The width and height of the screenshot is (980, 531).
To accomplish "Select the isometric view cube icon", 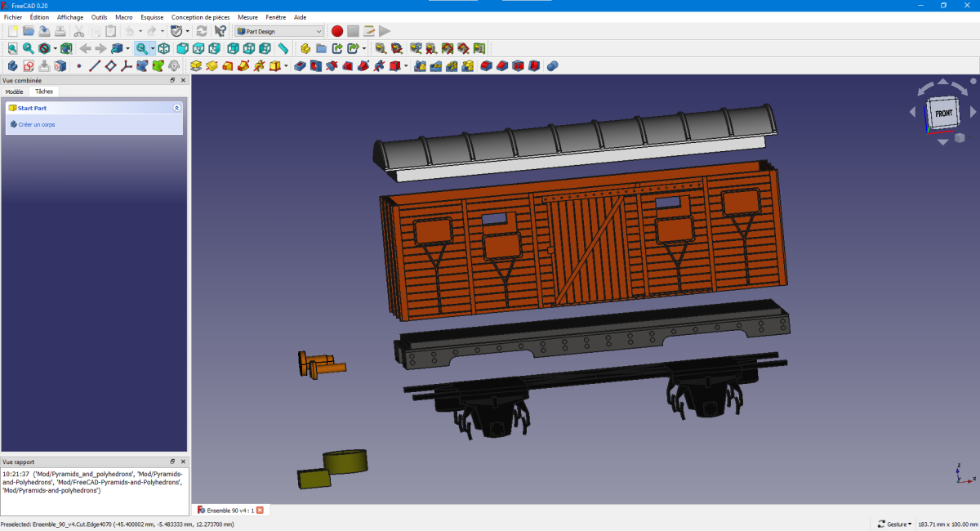I will pos(163,49).
